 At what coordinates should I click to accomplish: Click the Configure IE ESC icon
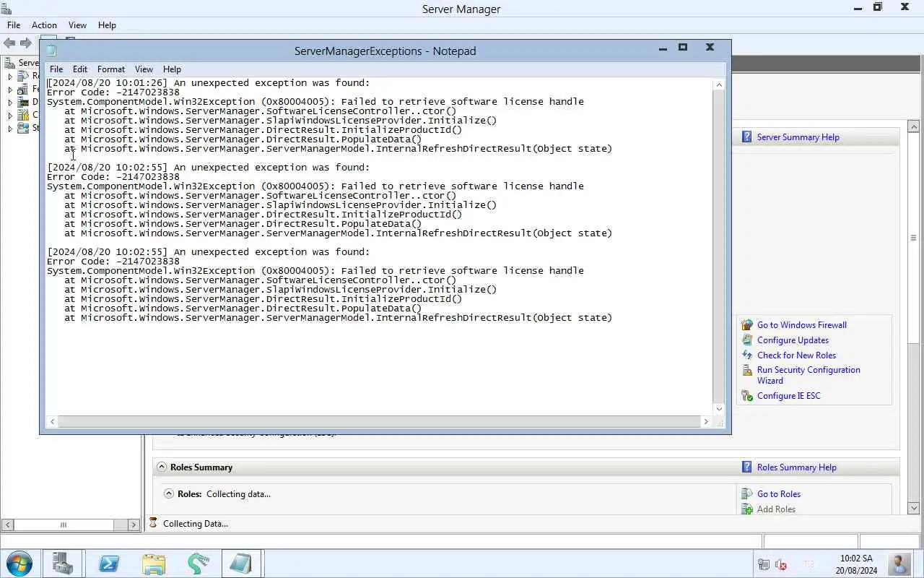pos(747,395)
